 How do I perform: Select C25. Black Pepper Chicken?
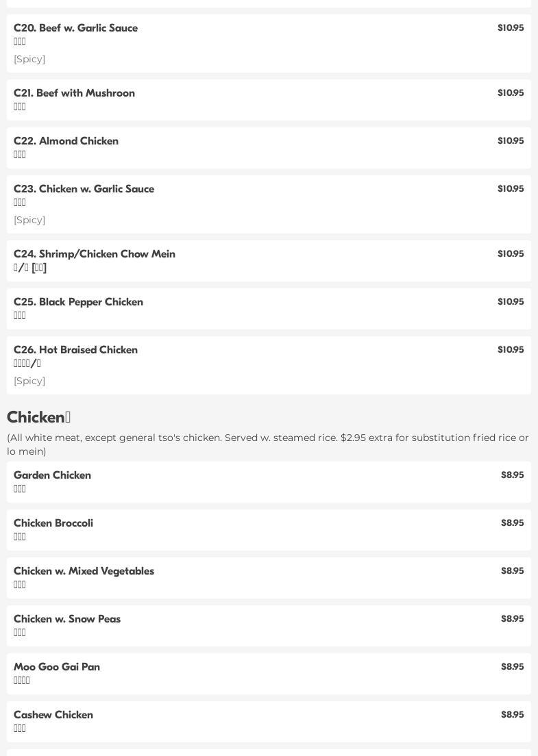click(79, 302)
